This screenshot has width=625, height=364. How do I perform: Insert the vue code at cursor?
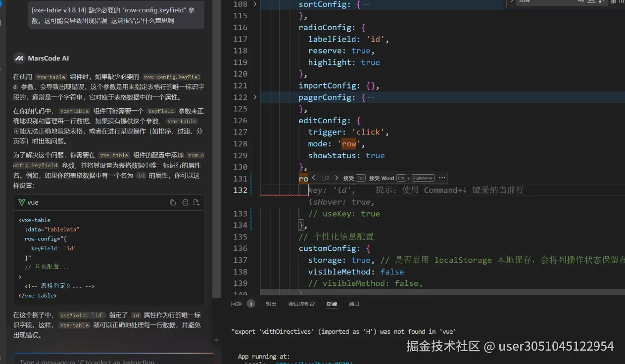coord(185,202)
